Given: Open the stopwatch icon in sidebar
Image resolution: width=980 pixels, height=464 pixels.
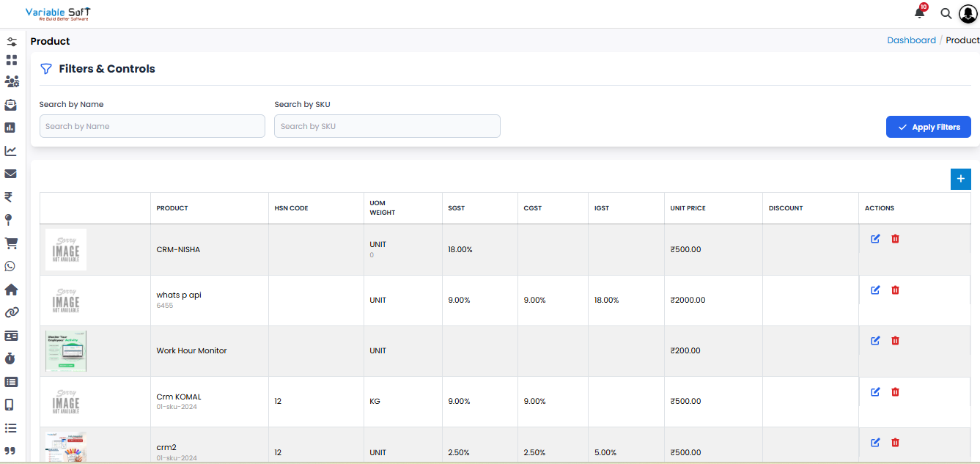Looking at the screenshot, I should [x=10, y=358].
